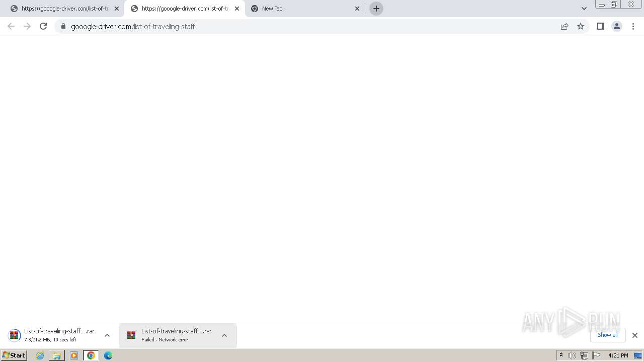Open the Chrome profile avatar menu
Image resolution: width=644 pixels, height=362 pixels.
tap(616, 26)
